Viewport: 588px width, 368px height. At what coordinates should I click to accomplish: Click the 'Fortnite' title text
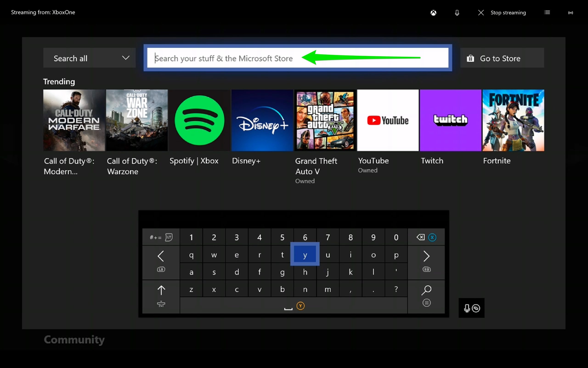[497, 161]
